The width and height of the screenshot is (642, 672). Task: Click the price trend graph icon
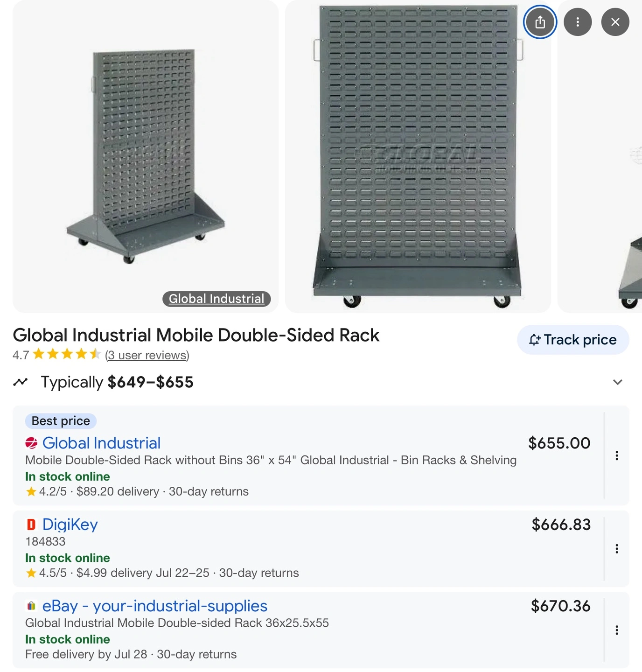click(21, 382)
